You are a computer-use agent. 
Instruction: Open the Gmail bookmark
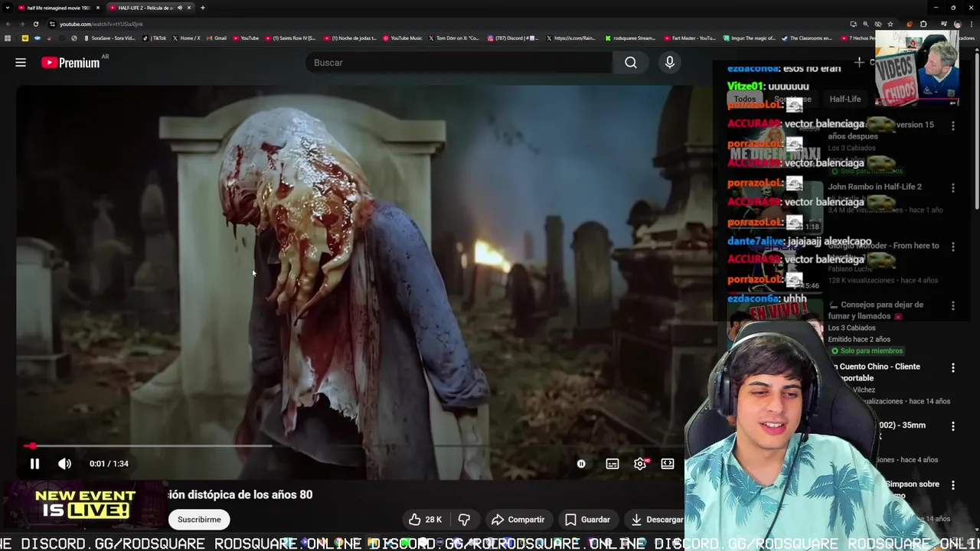(217, 38)
